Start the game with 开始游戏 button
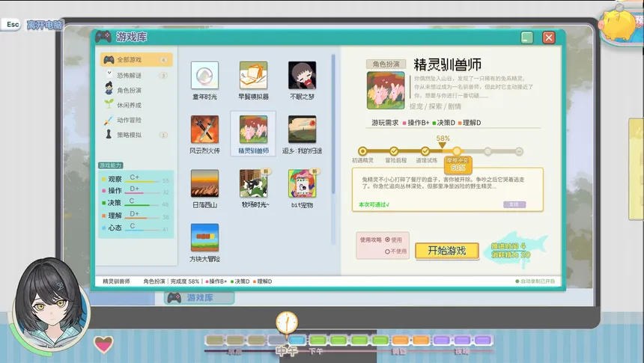 point(447,251)
